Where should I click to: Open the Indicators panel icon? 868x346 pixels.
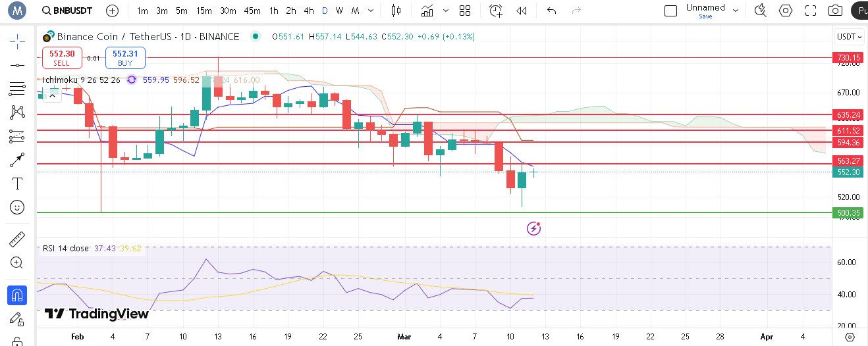[427, 11]
